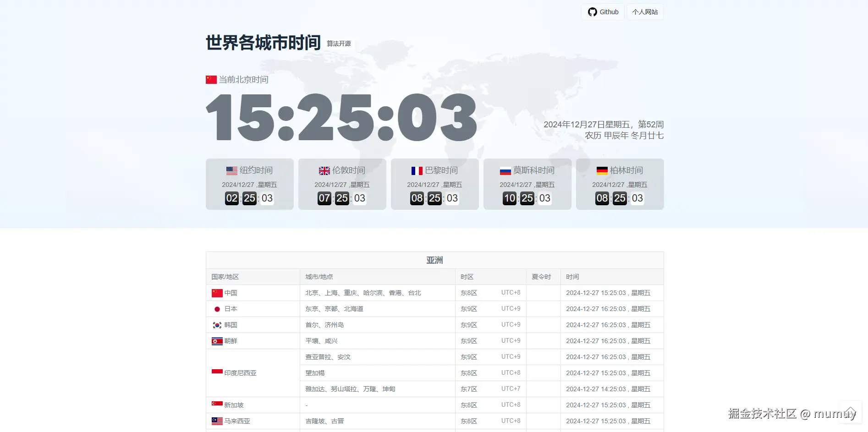Select the 亚洲 section header
Screen dimensions: 868x432
tap(434, 260)
